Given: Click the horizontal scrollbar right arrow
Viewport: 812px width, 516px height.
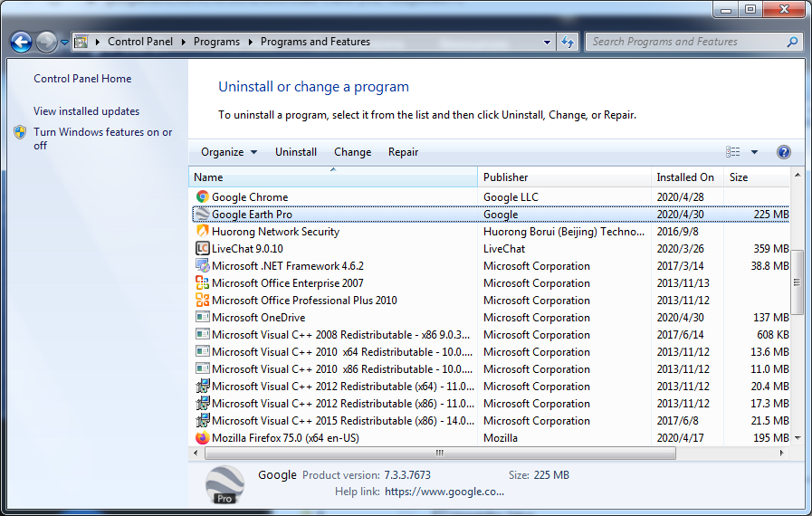Looking at the screenshot, I should tap(782, 453).
